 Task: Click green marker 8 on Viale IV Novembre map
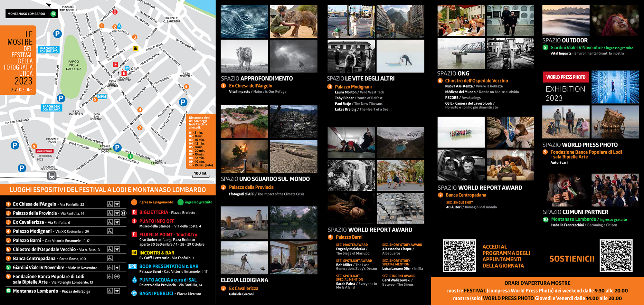[130, 157]
